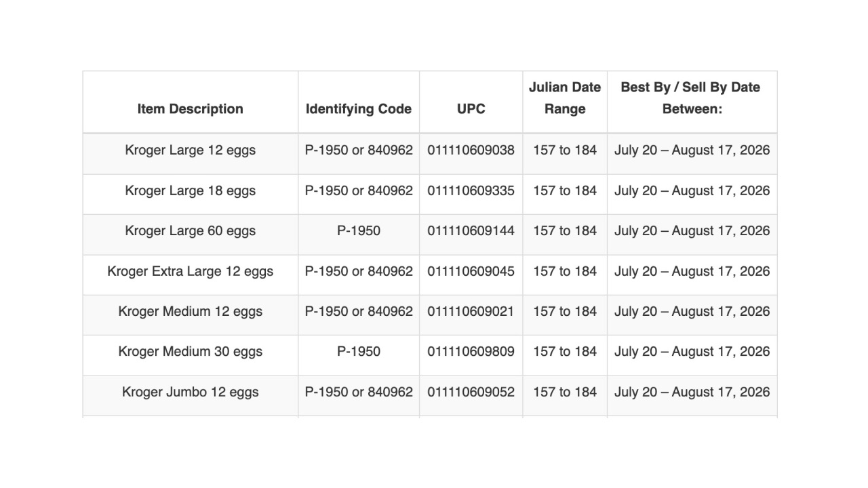The image size is (868, 488).
Task: Click UPC 011110609021
Action: [471, 311]
